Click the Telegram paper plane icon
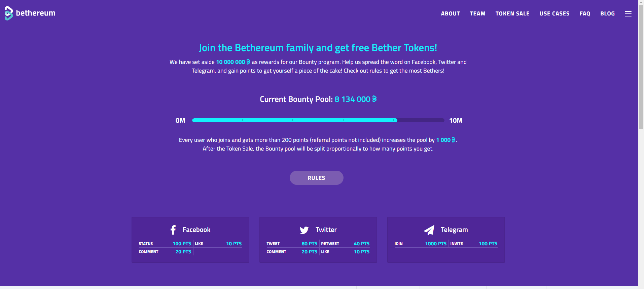This screenshot has width=644, height=289. pyautogui.click(x=429, y=230)
